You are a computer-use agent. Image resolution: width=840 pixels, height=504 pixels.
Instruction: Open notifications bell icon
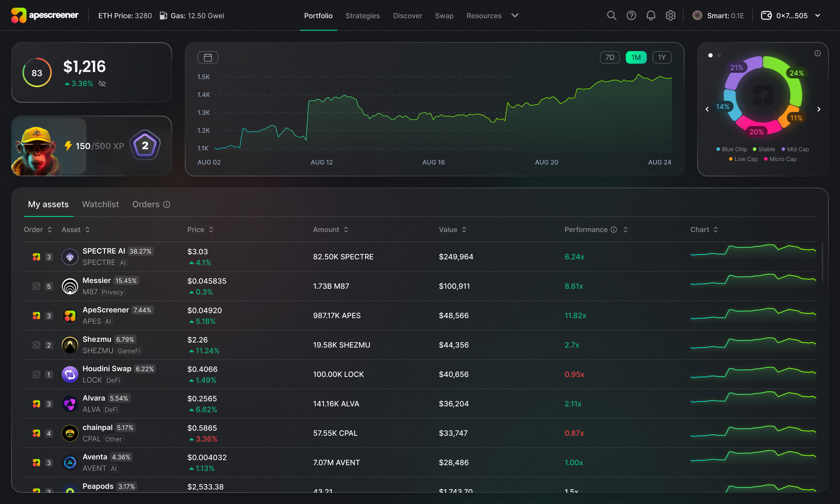pyautogui.click(x=651, y=15)
